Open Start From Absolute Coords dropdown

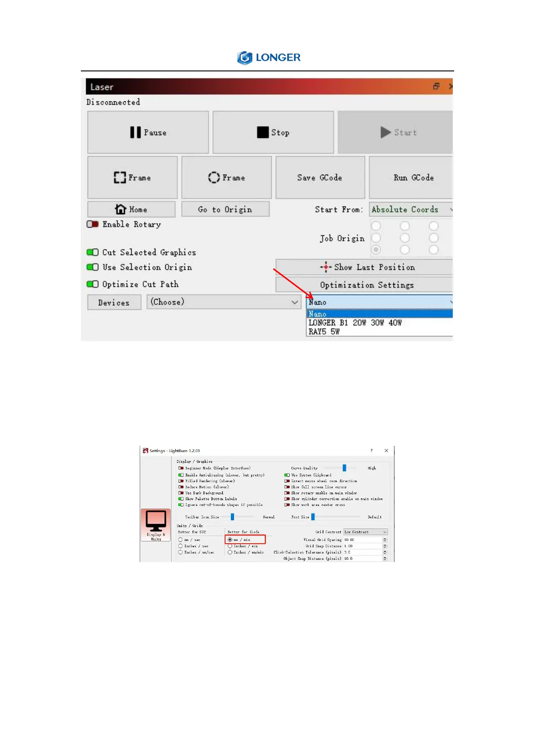[x=411, y=209]
